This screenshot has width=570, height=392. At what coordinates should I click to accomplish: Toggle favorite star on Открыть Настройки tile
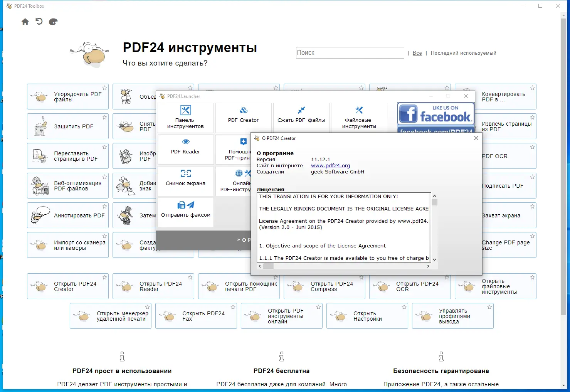coord(404,307)
